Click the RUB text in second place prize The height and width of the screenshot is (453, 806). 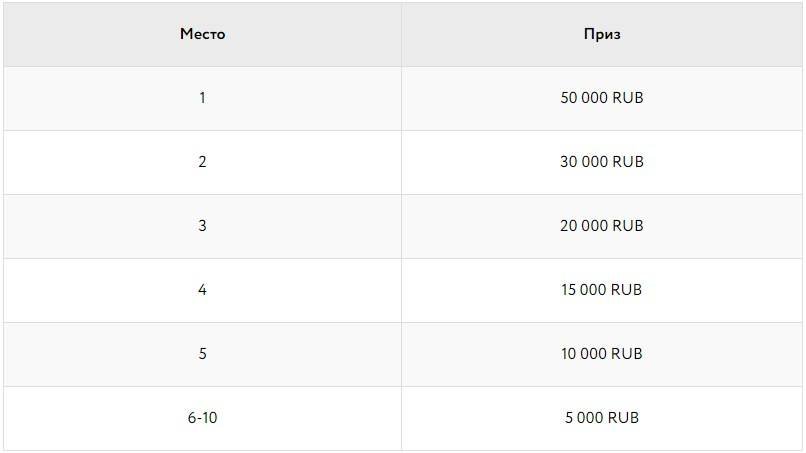click(x=628, y=162)
